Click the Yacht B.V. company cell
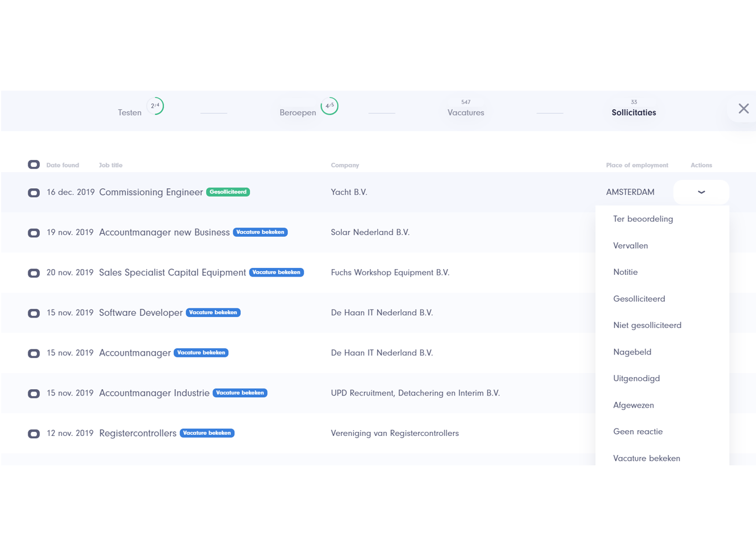 349,192
